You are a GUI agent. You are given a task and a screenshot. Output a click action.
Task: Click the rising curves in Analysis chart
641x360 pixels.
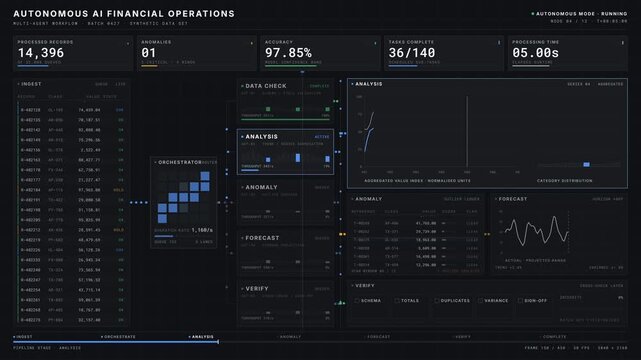click(x=369, y=132)
